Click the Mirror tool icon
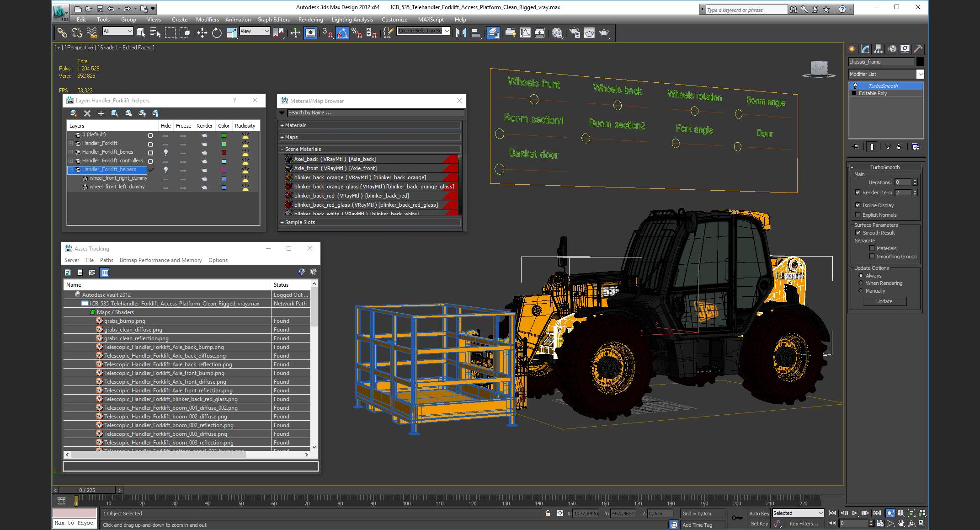 [461, 32]
